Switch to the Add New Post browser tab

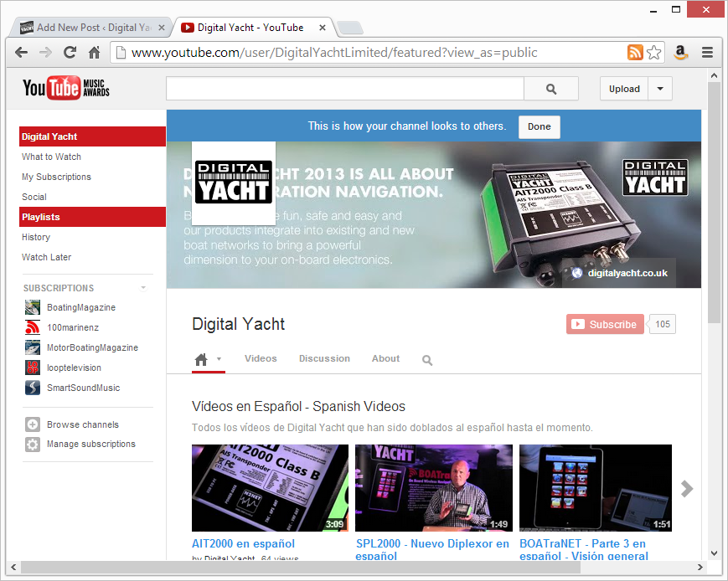[88, 27]
